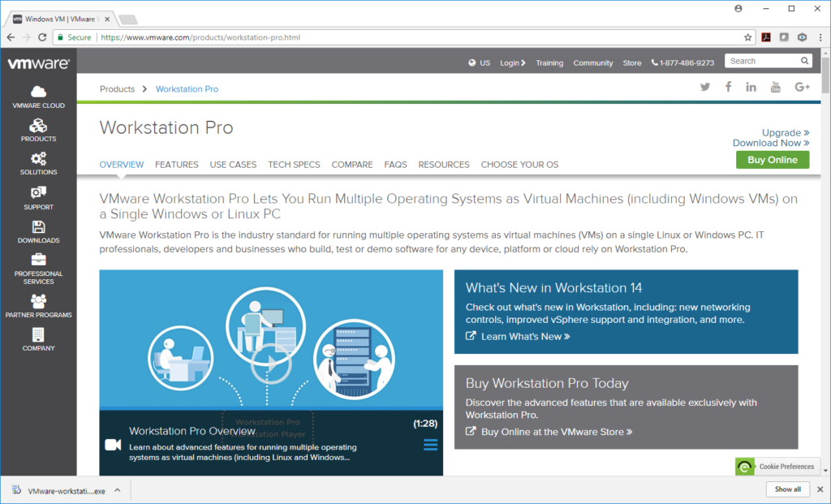Image resolution: width=831 pixels, height=504 pixels.
Task: Click the 1-877-486-9273 phone number
Action: click(x=682, y=62)
